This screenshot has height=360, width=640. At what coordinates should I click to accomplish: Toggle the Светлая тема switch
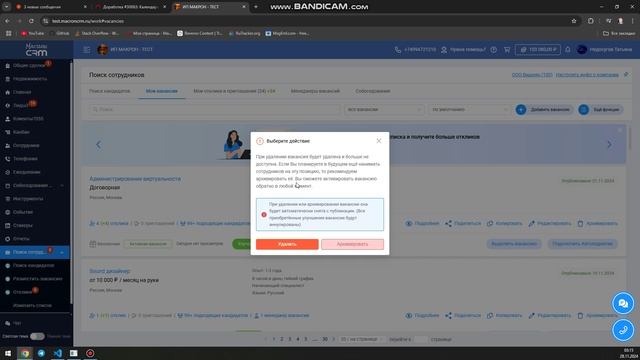tap(37, 336)
